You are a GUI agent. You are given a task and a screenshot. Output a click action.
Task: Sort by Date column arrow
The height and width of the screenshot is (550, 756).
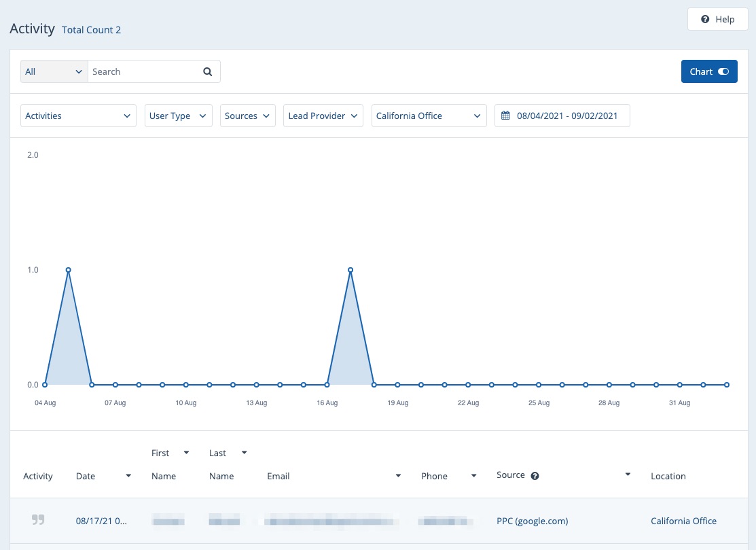coord(128,476)
